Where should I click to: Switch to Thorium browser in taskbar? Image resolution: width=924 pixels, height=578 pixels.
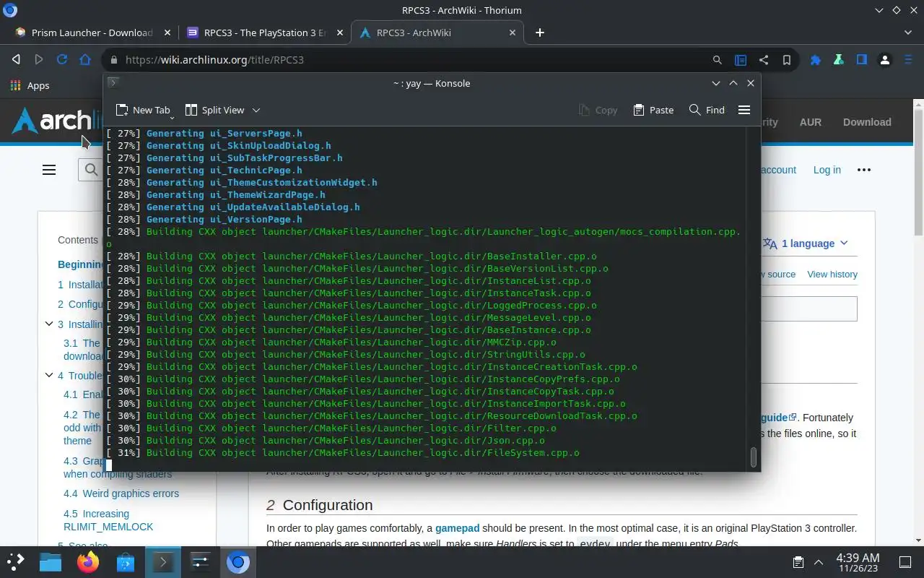[x=237, y=561]
